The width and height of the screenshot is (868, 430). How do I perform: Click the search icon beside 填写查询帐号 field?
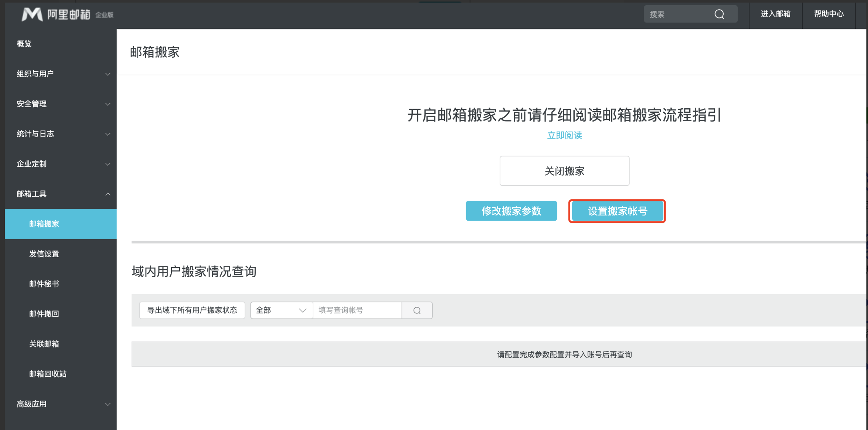417,310
